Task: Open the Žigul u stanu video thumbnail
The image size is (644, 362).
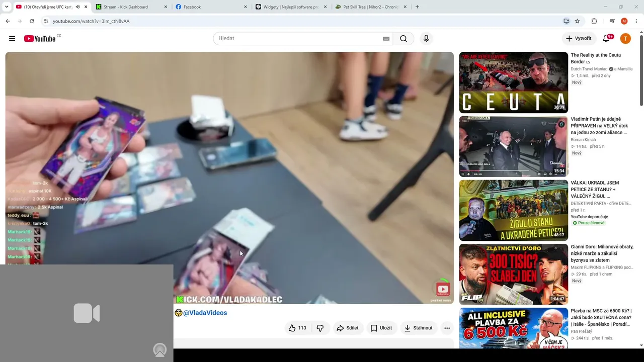Action: (x=513, y=210)
